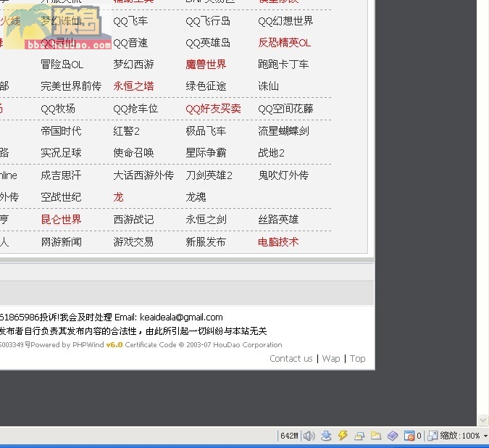Screen dimensions: 489x448
Task: Open the 极品飞车 forum link
Action: 206,130
